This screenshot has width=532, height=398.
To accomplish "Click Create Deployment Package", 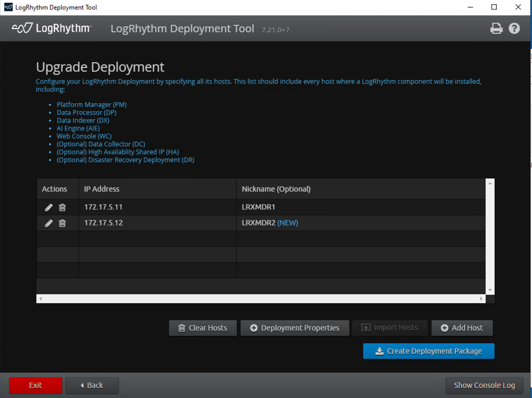I will (428, 351).
